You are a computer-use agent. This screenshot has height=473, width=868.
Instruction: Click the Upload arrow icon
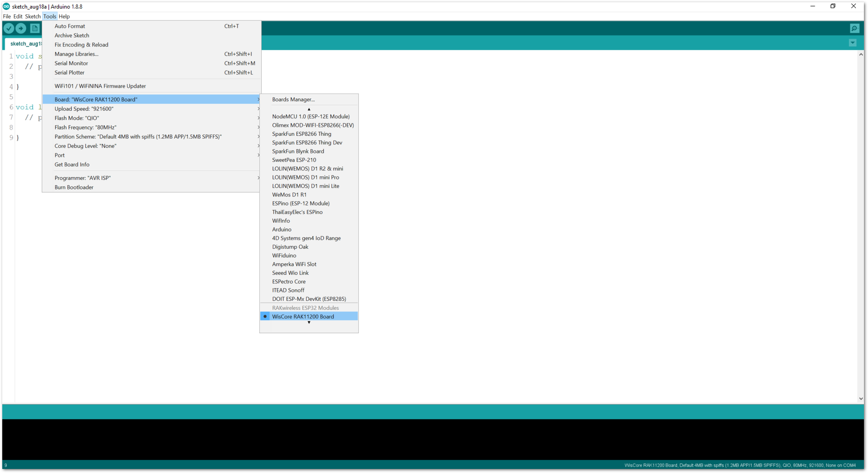coord(21,28)
